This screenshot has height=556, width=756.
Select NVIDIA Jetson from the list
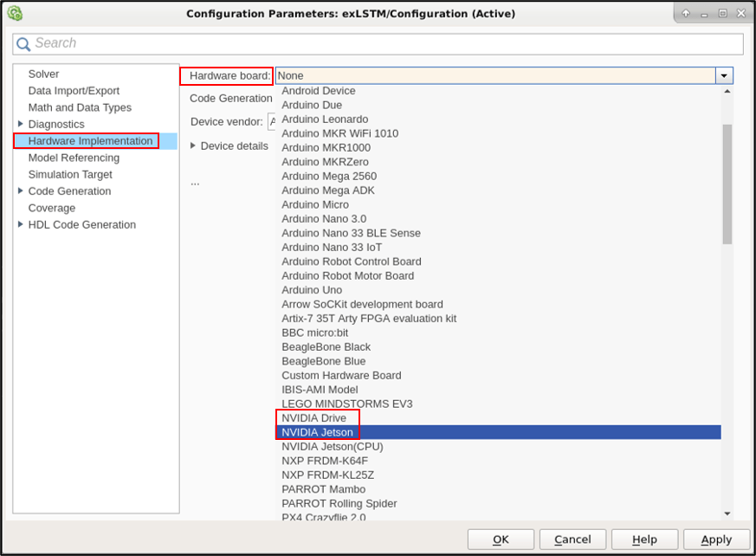[x=318, y=432]
